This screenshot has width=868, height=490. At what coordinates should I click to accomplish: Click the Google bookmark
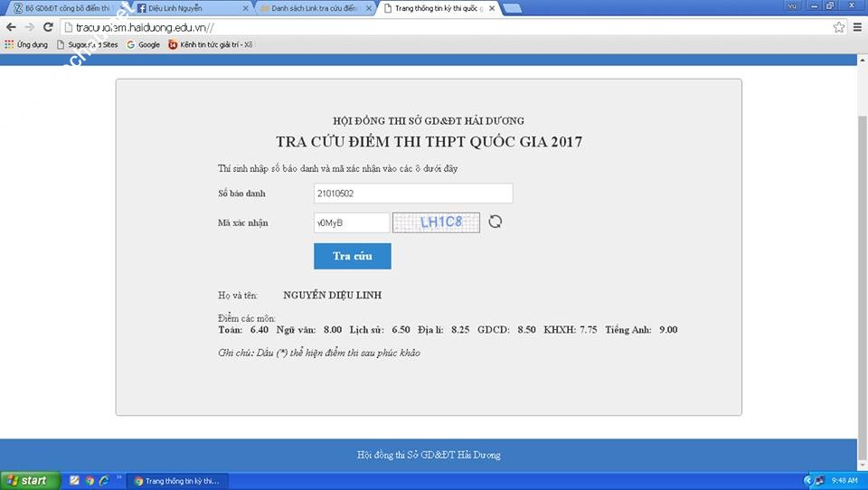(143, 44)
